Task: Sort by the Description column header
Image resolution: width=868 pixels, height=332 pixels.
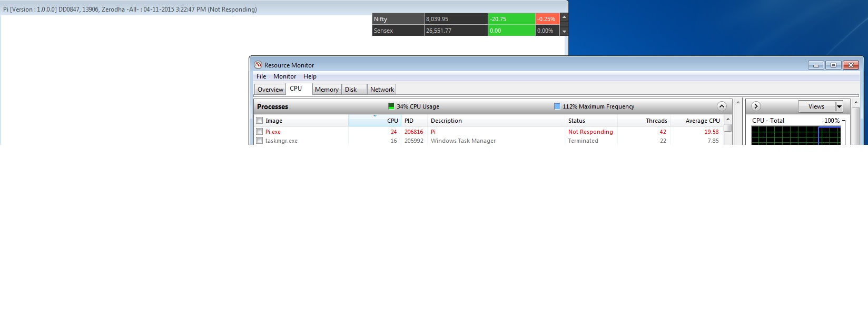Action: coord(496,121)
